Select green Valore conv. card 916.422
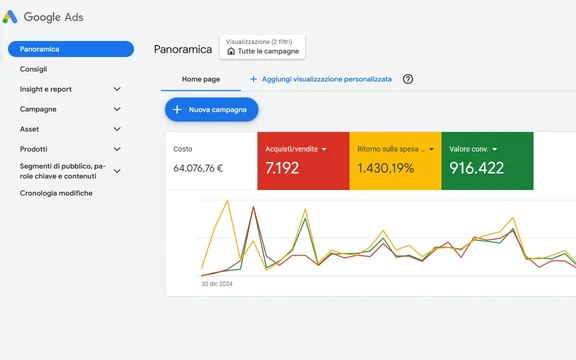The image size is (576, 360). 487,161
